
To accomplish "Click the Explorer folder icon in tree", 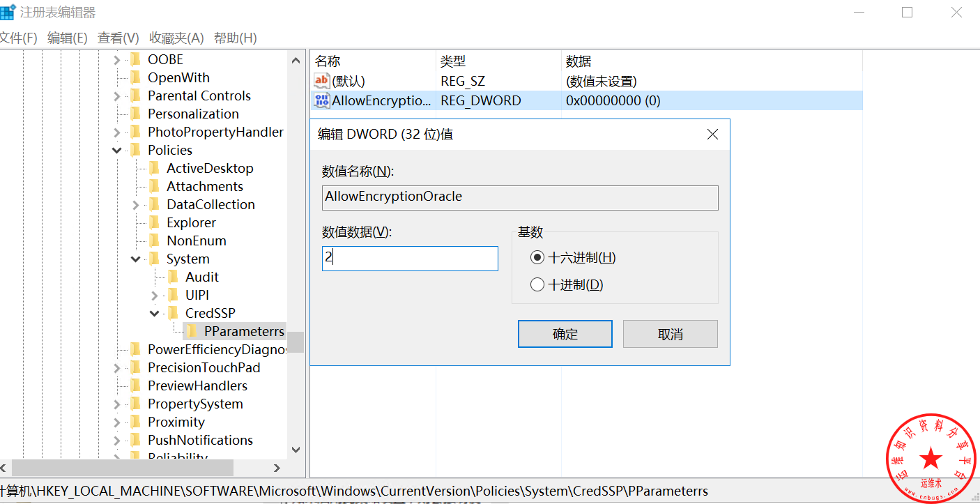I will click(154, 222).
